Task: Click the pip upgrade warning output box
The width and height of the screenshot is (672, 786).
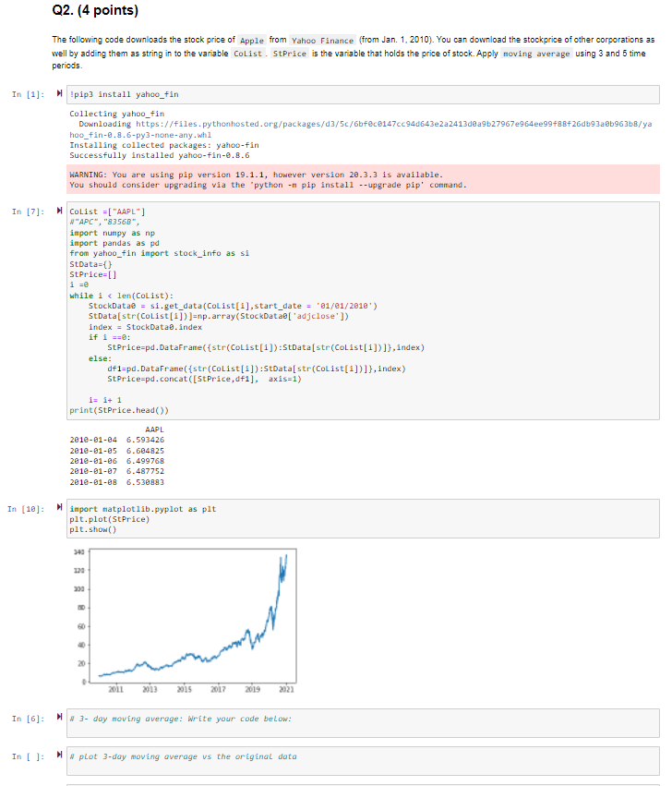Action: 363,179
